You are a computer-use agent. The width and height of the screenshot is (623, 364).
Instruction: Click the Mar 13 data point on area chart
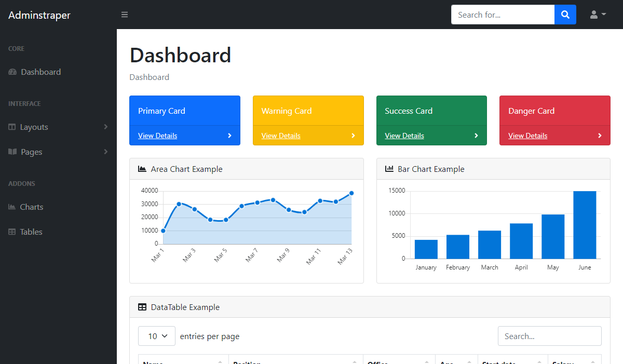click(x=351, y=193)
